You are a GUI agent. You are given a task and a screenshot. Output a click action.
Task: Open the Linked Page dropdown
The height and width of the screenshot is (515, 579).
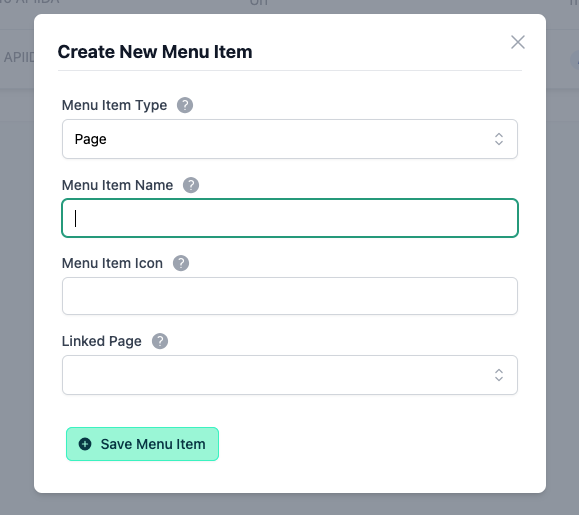tap(290, 375)
